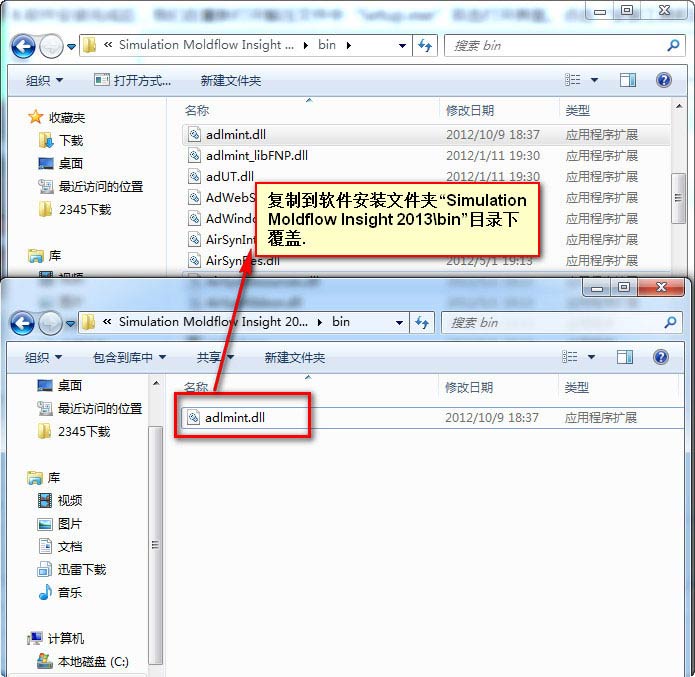
Task: Click 打开方式... in upper window toolbar
Action: point(133,81)
